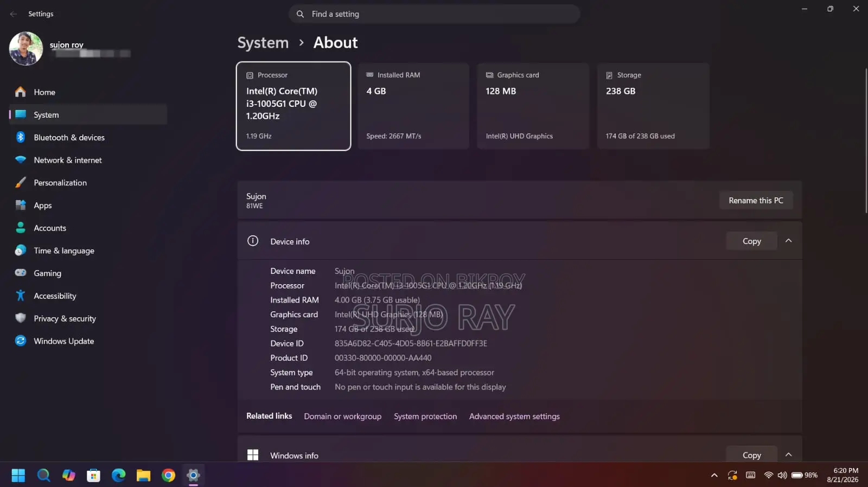The width and height of the screenshot is (868, 487).
Task: Click the settings page vertical scrollbar
Action: click(x=866, y=141)
